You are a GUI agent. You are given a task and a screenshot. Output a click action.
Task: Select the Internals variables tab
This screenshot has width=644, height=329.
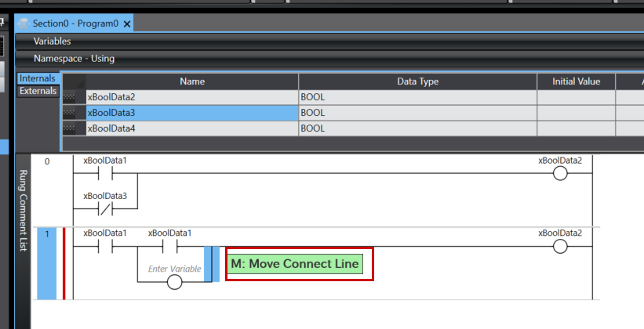point(38,78)
